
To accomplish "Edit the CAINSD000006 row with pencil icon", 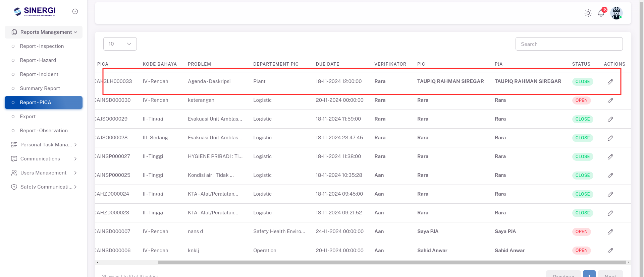I will pos(610,251).
